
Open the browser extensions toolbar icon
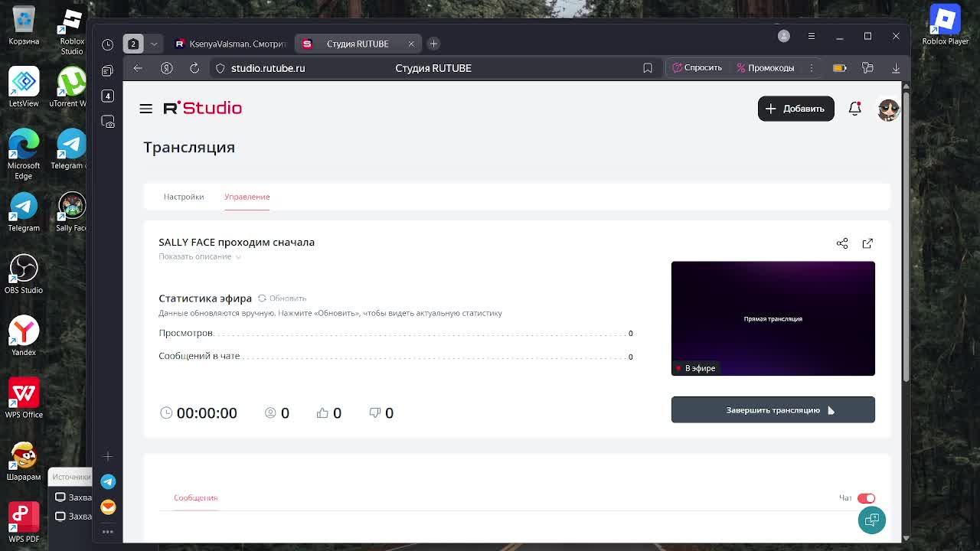point(867,68)
